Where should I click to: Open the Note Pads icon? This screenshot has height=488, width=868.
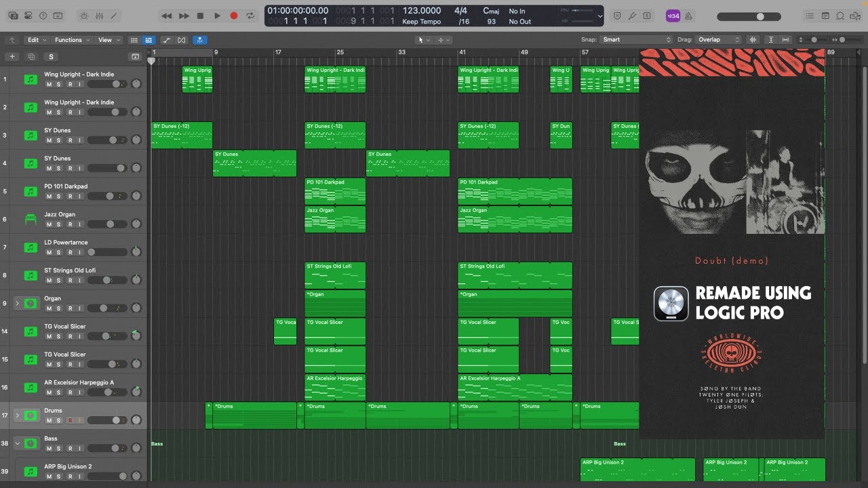(x=825, y=16)
